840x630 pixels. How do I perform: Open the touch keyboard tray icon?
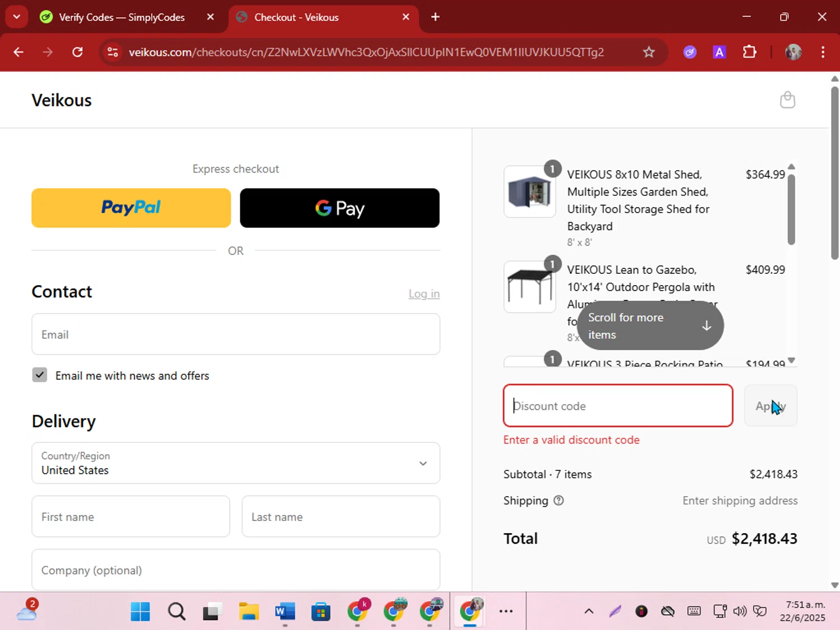pyautogui.click(x=694, y=612)
